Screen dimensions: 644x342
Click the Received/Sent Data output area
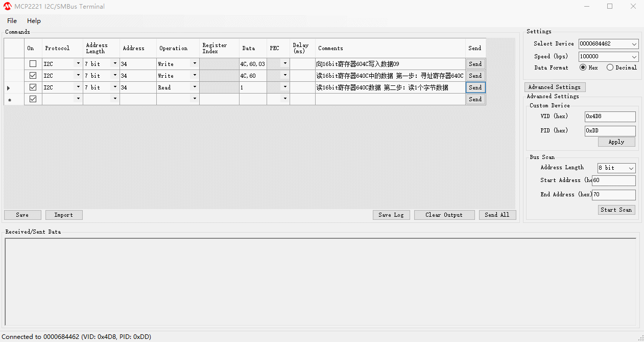321,283
